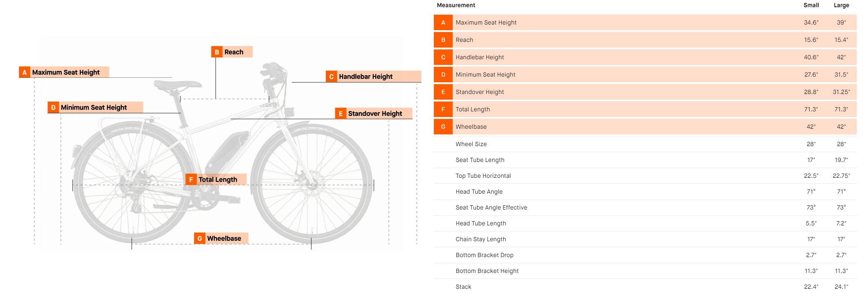Click the E badge in the Standover Height row
This screenshot has width=868, height=302.
443,92
